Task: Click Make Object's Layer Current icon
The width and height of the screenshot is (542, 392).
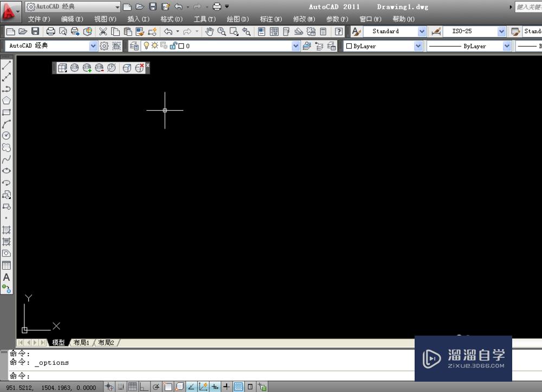Action: (307, 46)
